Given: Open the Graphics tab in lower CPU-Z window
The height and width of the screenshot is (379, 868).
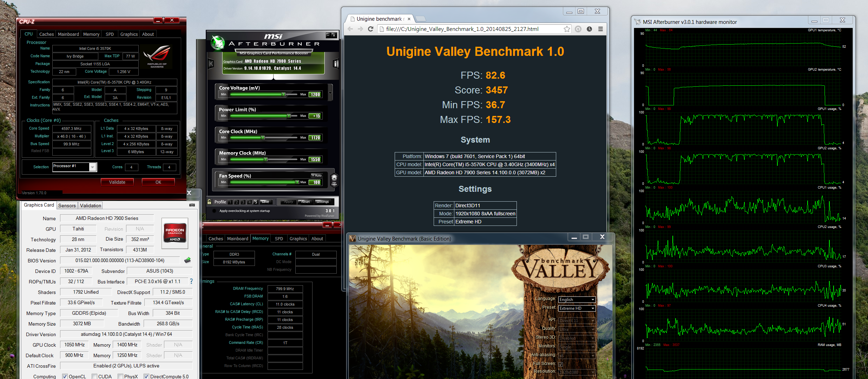Looking at the screenshot, I should 298,238.
